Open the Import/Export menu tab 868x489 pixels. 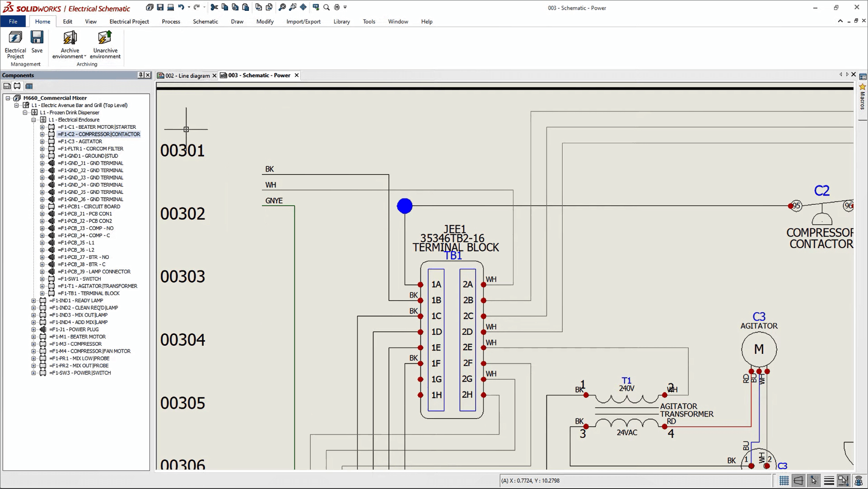pyautogui.click(x=303, y=21)
